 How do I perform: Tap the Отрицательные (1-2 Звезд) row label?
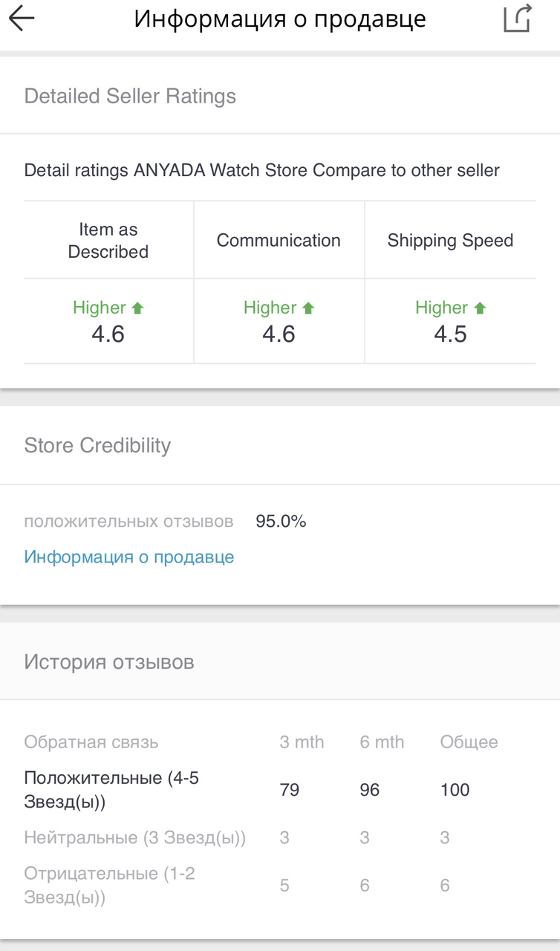[109, 885]
